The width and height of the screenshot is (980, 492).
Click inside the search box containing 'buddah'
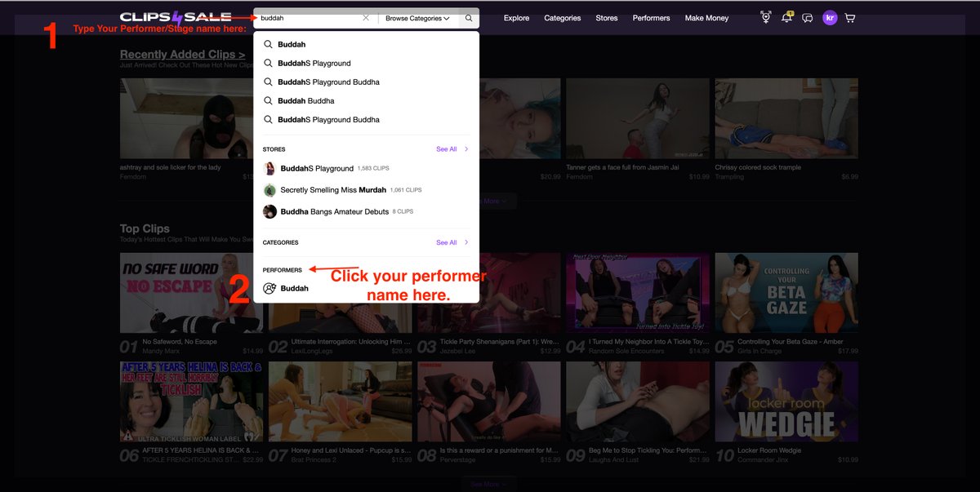(x=309, y=18)
